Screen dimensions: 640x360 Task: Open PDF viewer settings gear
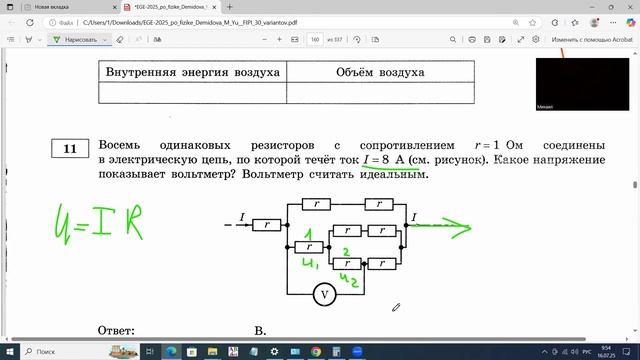(536, 40)
